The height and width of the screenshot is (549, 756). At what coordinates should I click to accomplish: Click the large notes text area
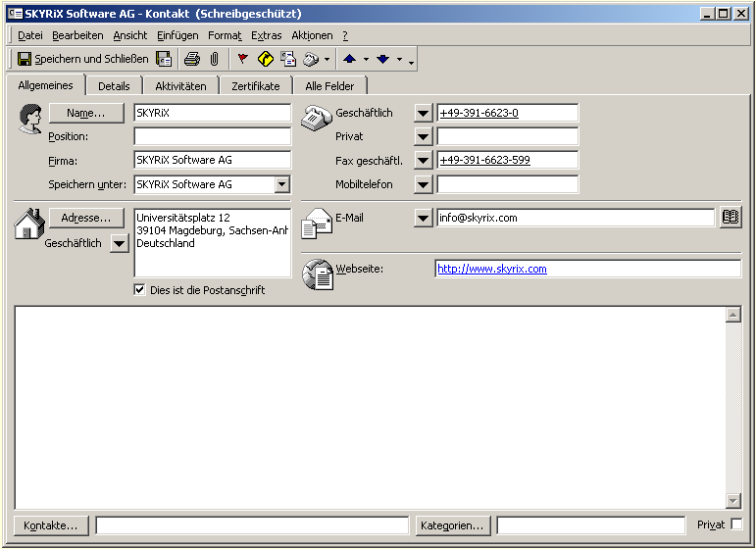371,407
